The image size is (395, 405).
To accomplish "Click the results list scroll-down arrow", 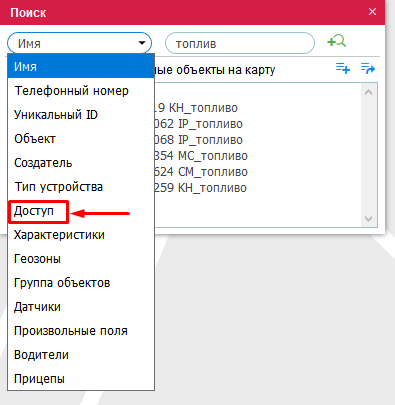I will click(x=369, y=219).
